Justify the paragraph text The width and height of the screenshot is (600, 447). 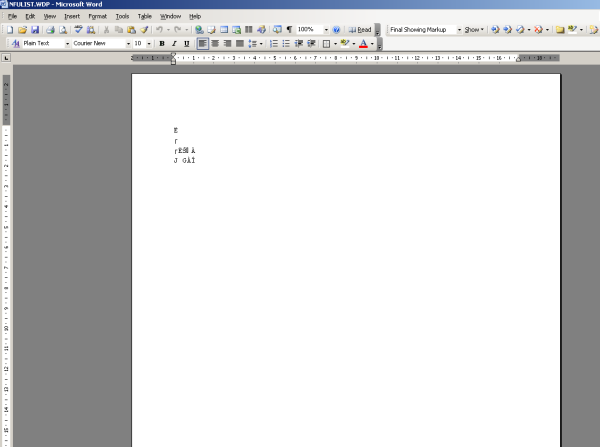[240, 44]
